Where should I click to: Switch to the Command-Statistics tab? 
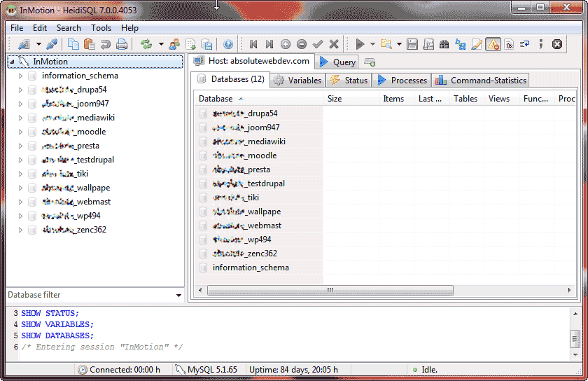point(480,81)
